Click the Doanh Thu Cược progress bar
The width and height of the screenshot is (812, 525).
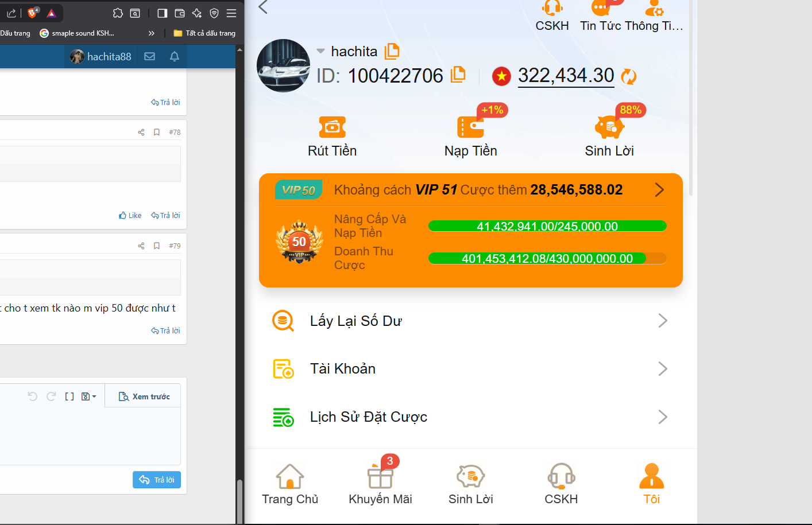coord(547,259)
